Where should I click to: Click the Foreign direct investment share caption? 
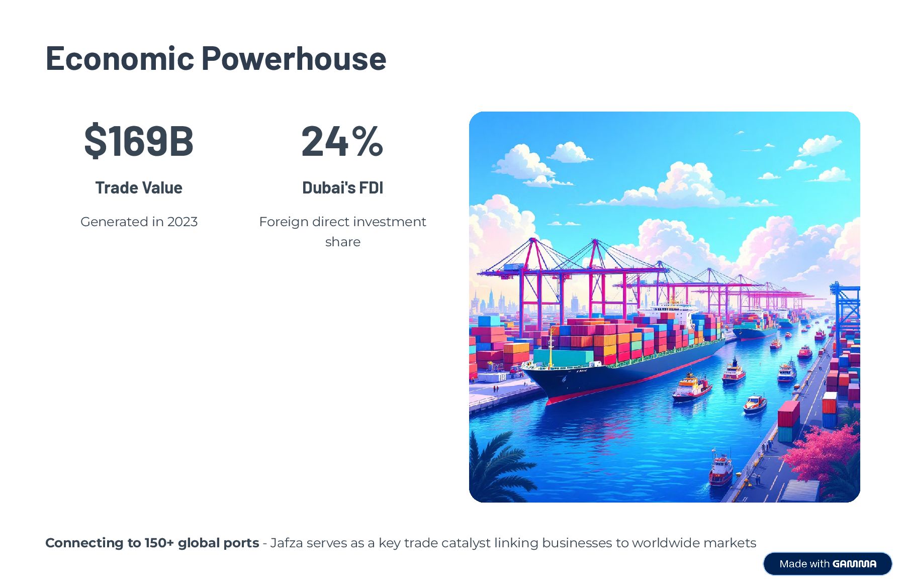tap(342, 232)
